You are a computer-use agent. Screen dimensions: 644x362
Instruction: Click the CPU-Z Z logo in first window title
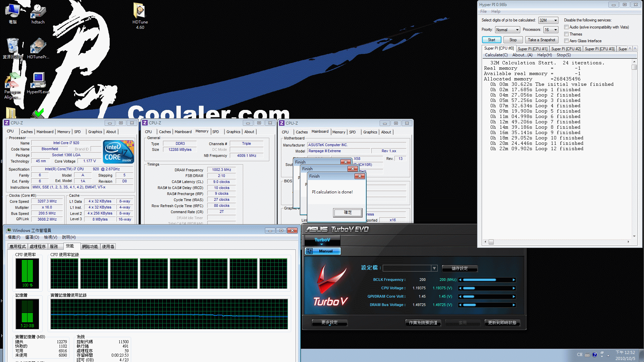(6, 123)
